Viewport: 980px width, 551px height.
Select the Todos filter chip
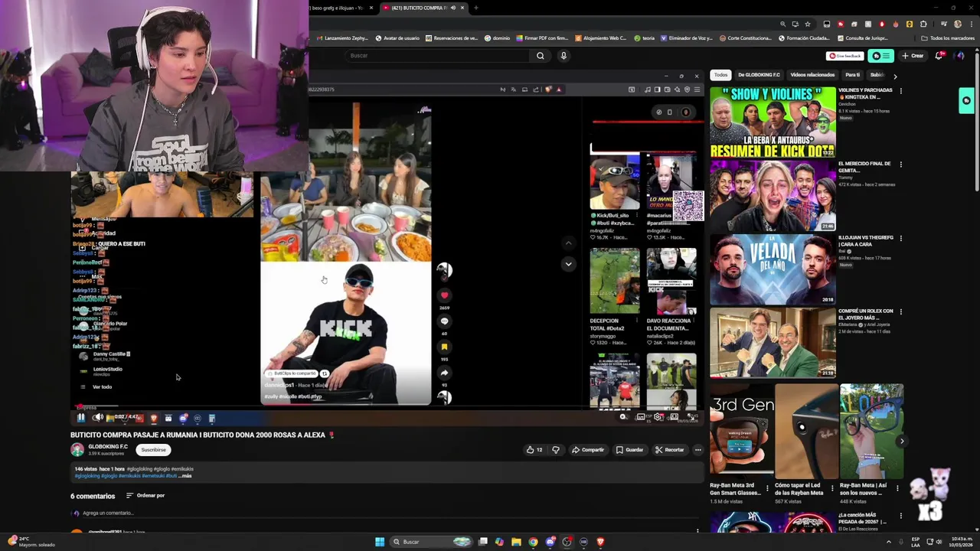pos(720,75)
